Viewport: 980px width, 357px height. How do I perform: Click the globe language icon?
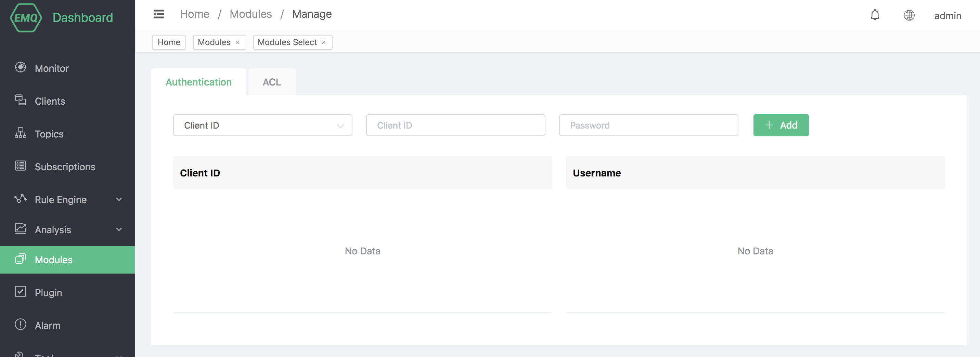909,15
